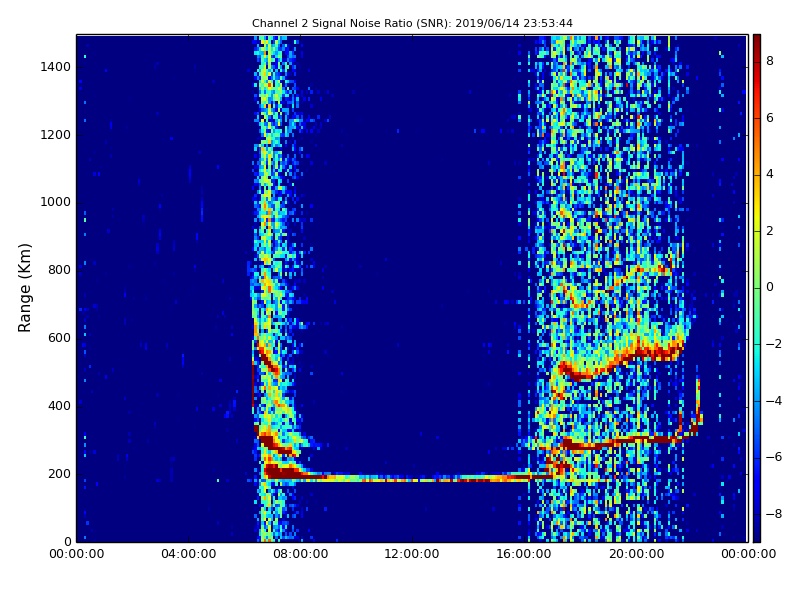The image size is (800, 600).
Task: Click the dark blue bottom of the colorbar
Action: [757, 535]
